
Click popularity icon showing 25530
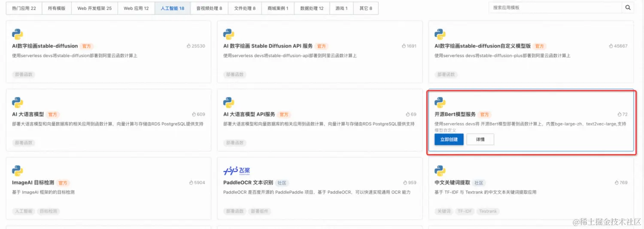click(189, 46)
